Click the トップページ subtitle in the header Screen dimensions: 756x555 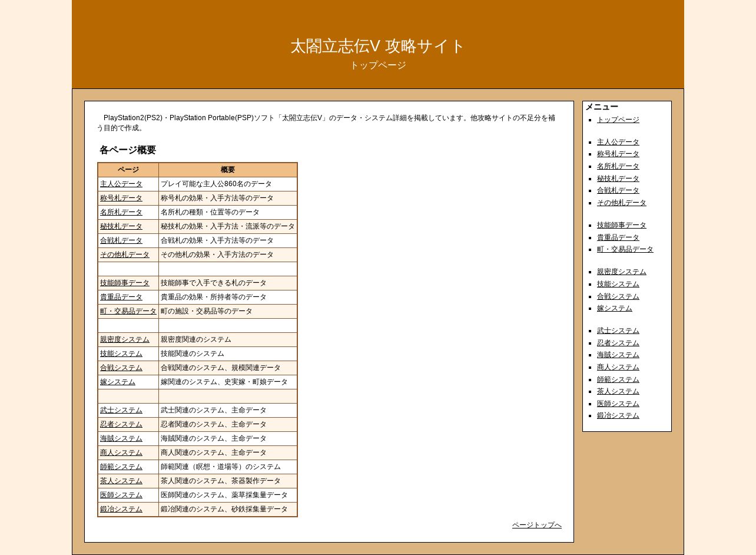[x=378, y=65]
